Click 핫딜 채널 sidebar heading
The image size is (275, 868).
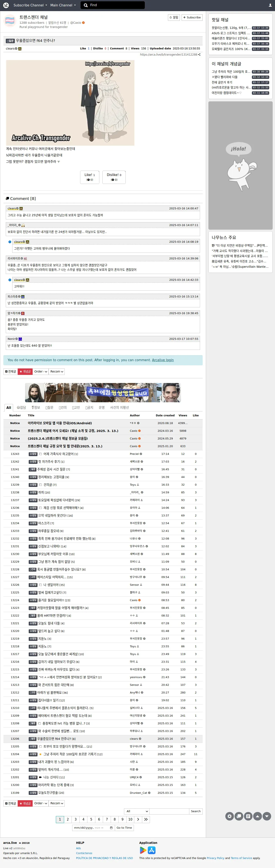click(x=220, y=19)
